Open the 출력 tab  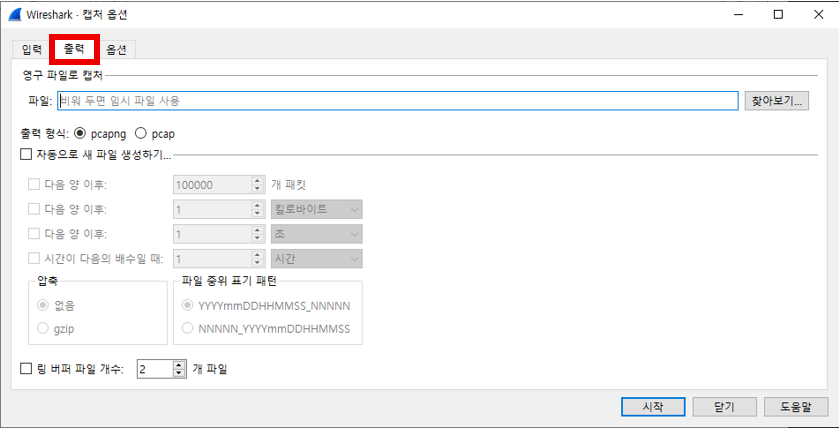coord(73,48)
